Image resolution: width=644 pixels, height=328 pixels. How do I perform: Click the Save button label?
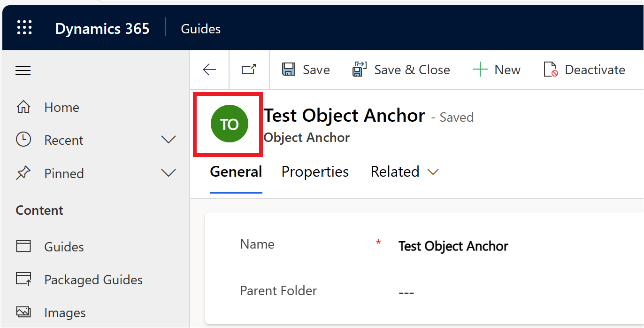pyautogui.click(x=316, y=70)
